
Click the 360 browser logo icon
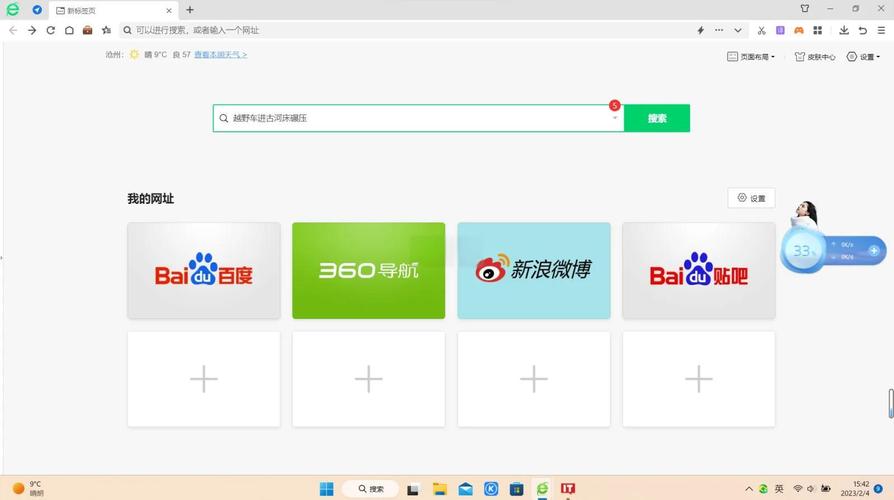pos(13,10)
